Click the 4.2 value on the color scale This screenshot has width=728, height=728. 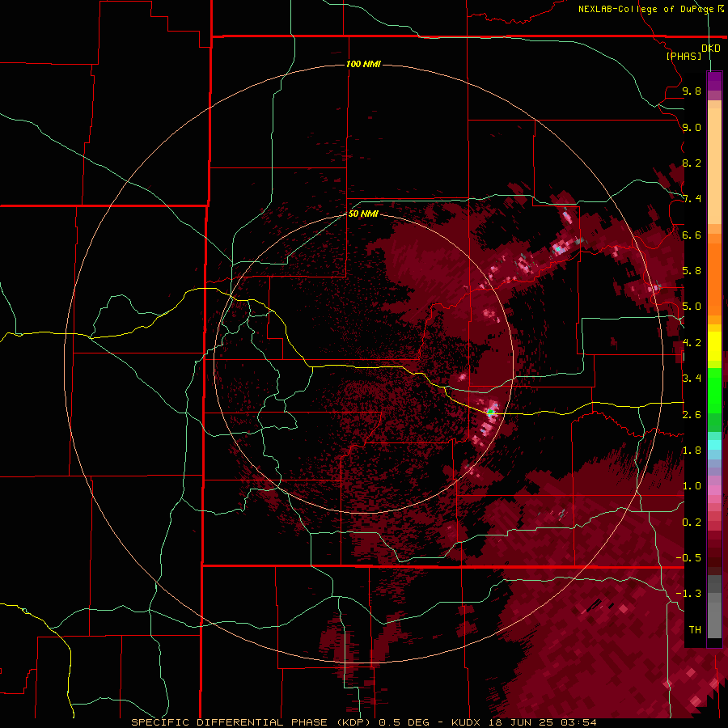(x=692, y=343)
